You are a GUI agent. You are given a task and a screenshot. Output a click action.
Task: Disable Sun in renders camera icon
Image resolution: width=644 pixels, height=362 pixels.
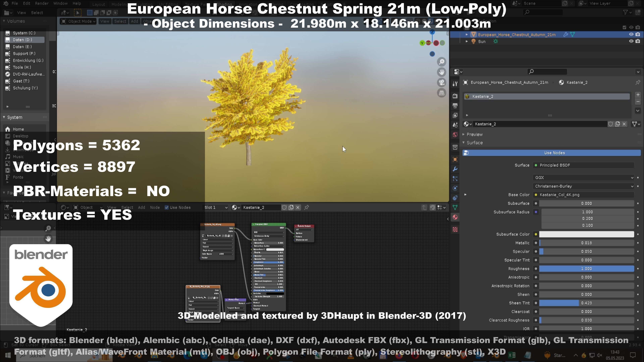(638, 41)
